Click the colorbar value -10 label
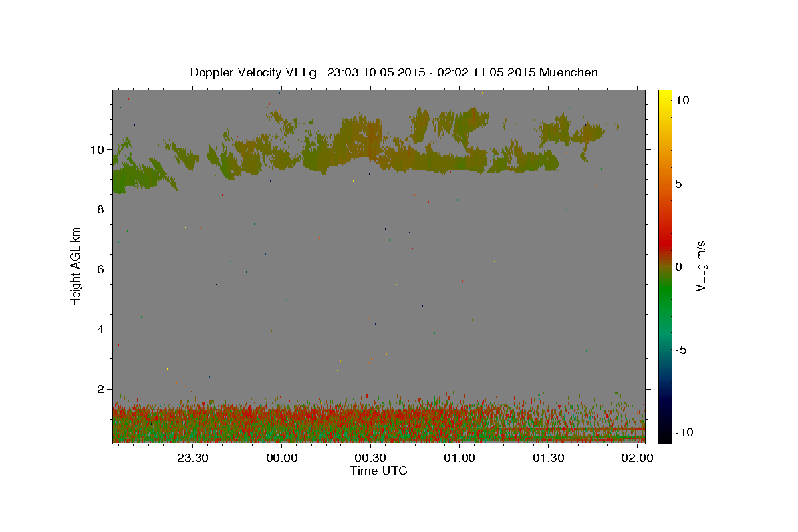The image size is (798, 532). tap(684, 433)
